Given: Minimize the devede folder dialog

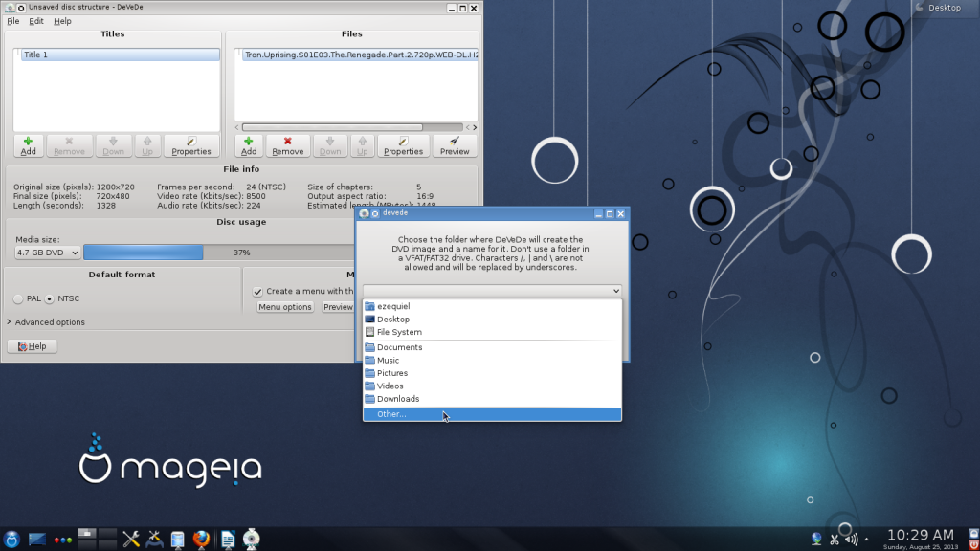Looking at the screenshot, I should point(598,213).
